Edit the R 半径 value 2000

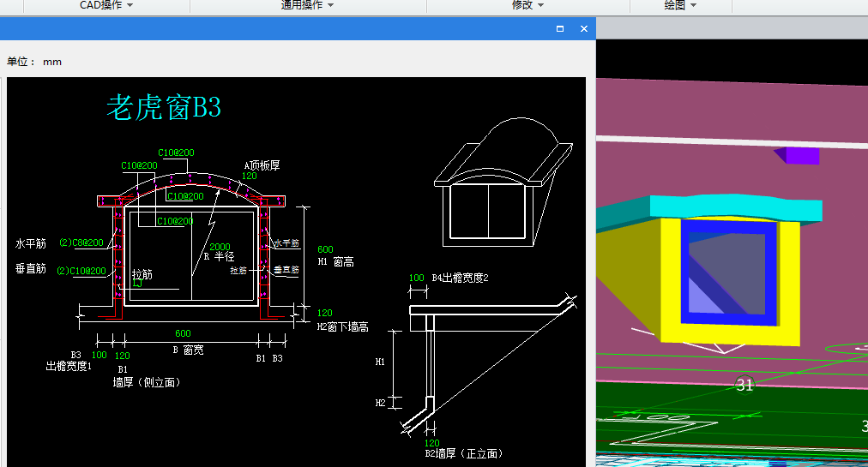pyautogui.click(x=220, y=247)
